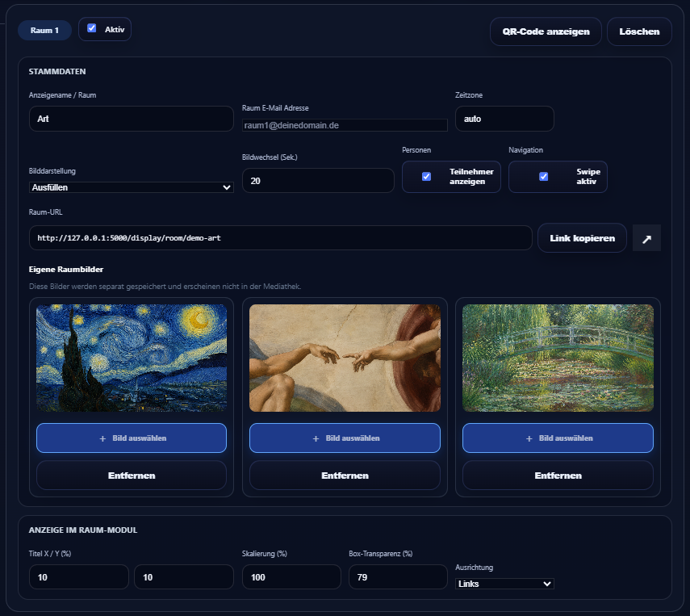Click plus icon on Water Lilies bridge card
The image size is (690, 616).
[529, 438]
